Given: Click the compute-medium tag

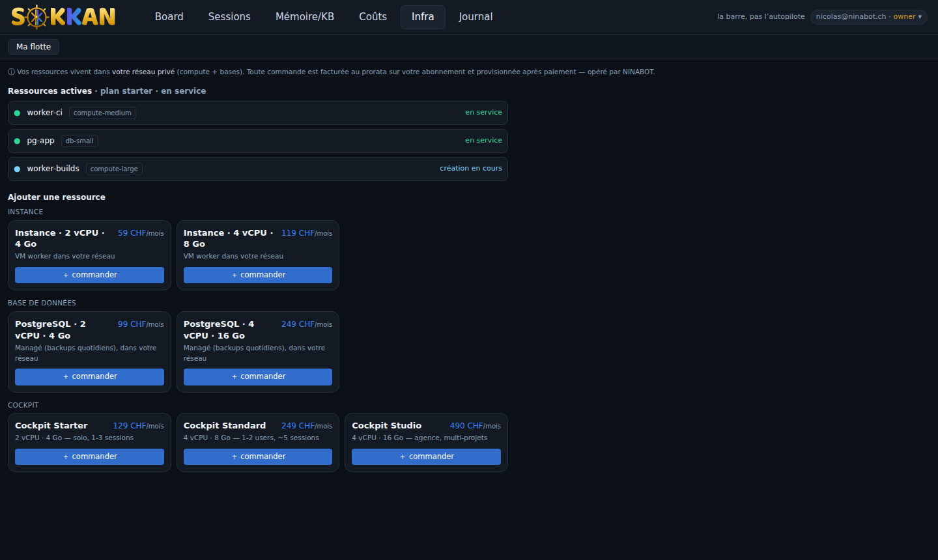Looking at the screenshot, I should [102, 113].
